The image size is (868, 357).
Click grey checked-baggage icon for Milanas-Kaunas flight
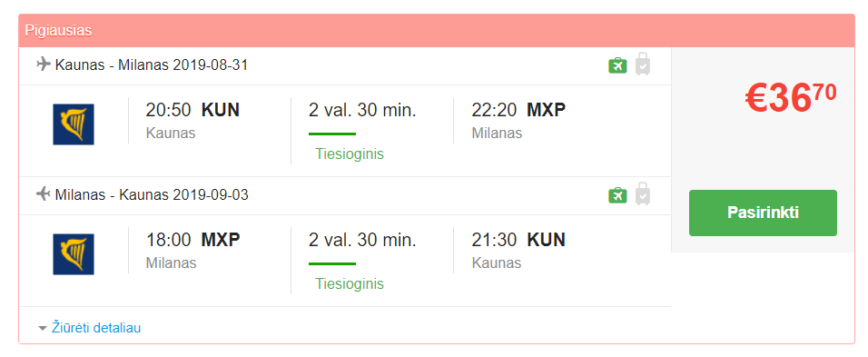tap(643, 193)
